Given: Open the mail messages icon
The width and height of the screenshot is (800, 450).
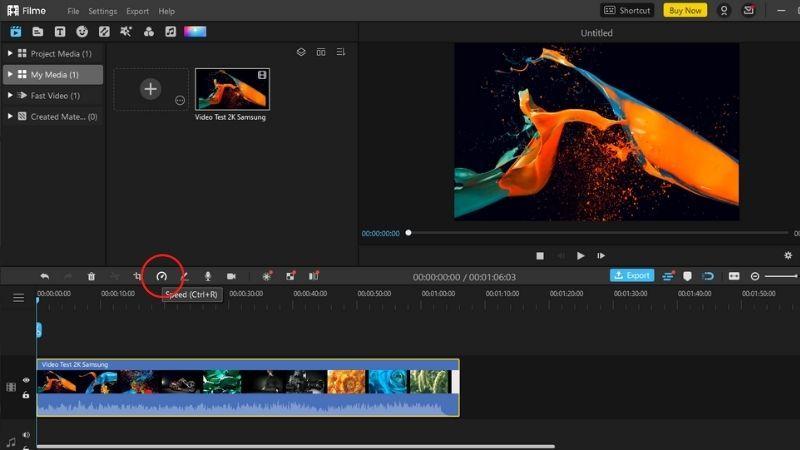Looking at the screenshot, I should click(748, 10).
